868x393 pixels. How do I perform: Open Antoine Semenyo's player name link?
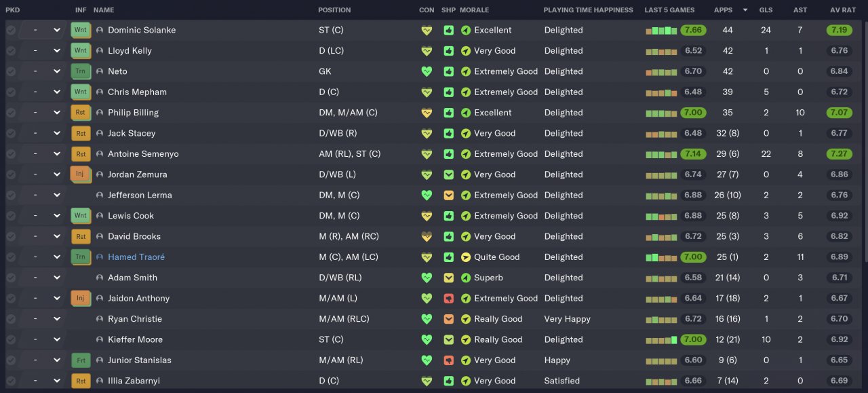pos(143,154)
